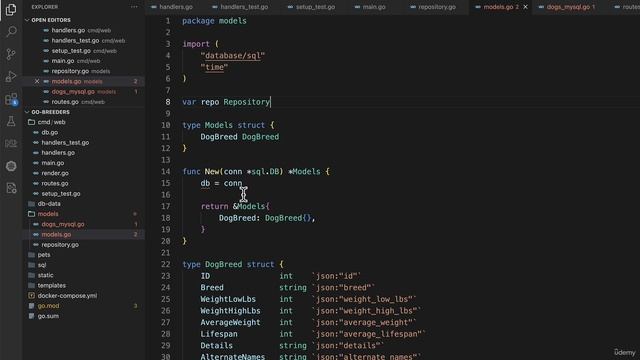Open render.go in project tree
The image size is (640, 360).
click(55, 173)
